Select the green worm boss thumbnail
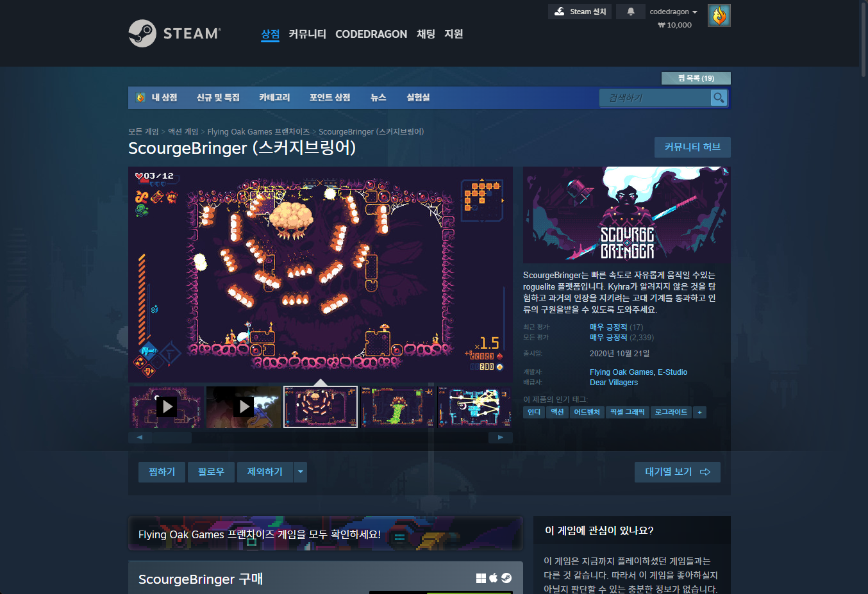Screen dimensions: 868x594 click(x=397, y=406)
